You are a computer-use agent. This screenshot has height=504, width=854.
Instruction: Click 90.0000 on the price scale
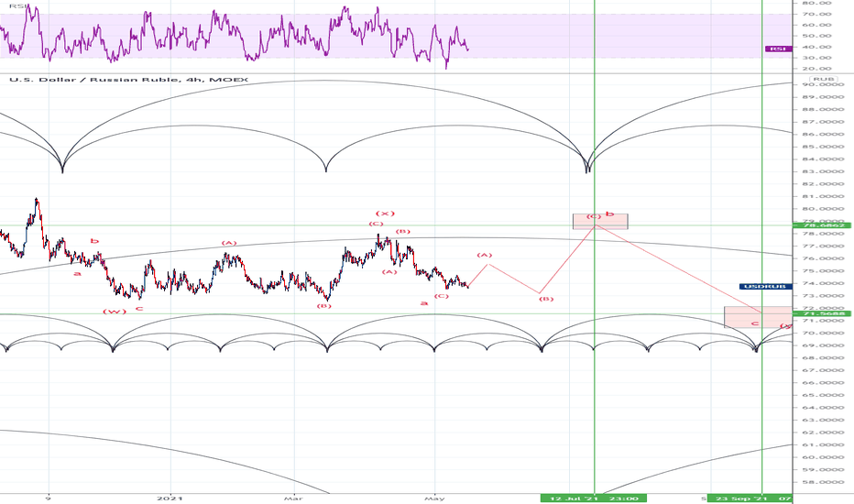[x=823, y=84]
